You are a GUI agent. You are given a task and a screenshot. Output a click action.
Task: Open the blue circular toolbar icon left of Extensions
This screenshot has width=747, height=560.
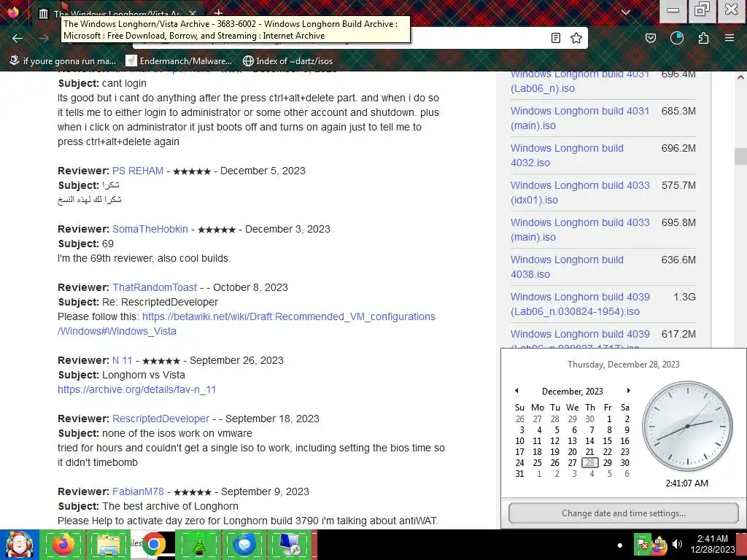(677, 38)
